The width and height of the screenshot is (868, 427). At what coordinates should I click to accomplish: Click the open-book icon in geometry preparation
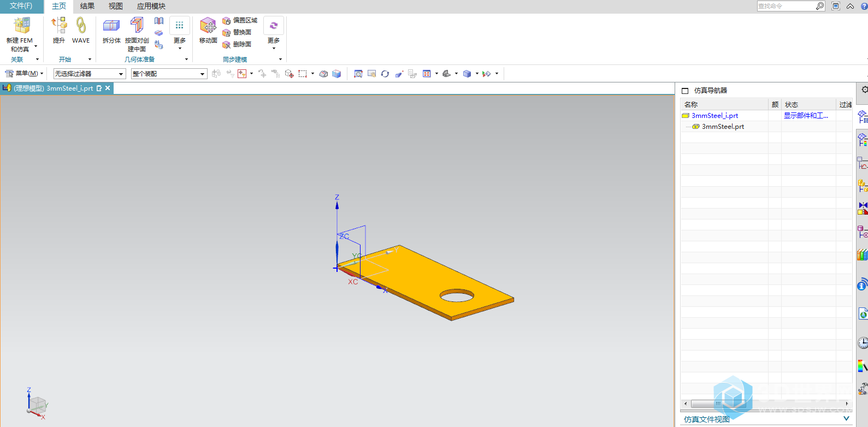(x=159, y=21)
